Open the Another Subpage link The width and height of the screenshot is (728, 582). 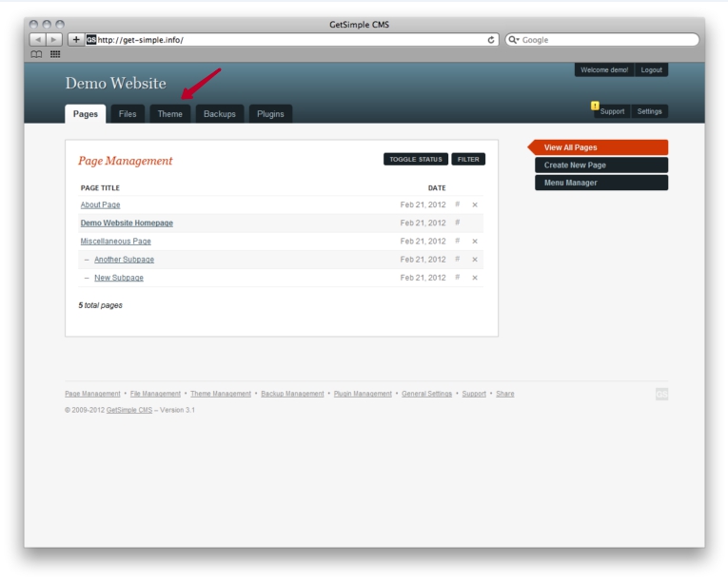pyautogui.click(x=124, y=260)
